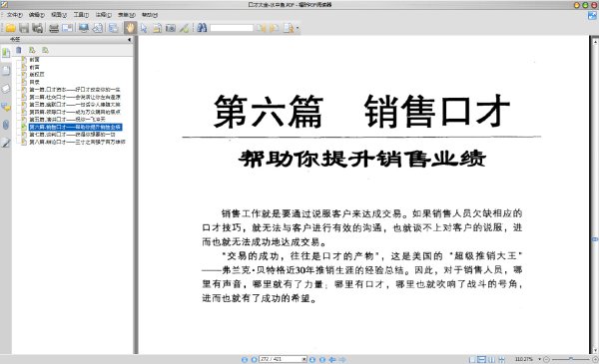Screen dimensions: 599x364
Task: Switch to continuous facing layout icon
Action: 501,359
